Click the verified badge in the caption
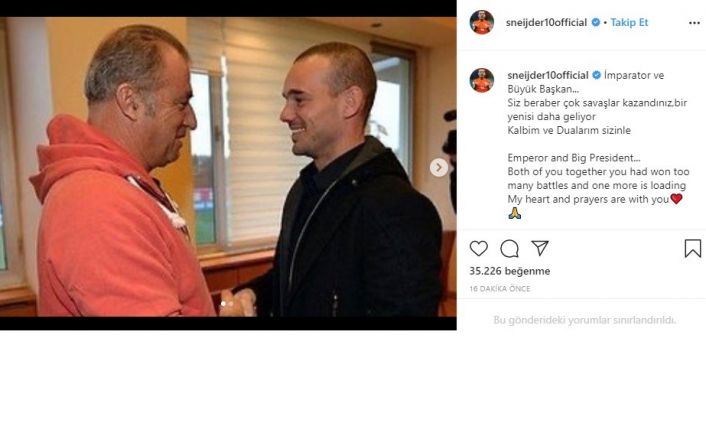This screenshot has height=431, width=706. pos(596,75)
